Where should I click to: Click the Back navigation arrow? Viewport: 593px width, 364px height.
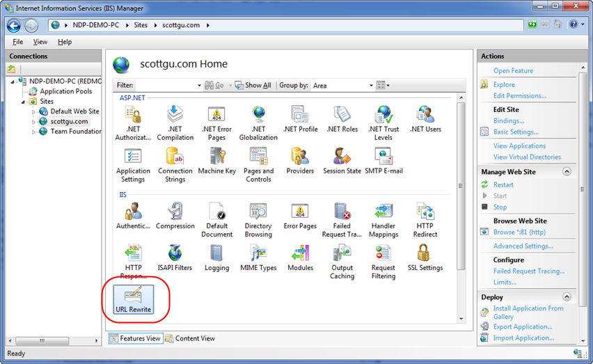pyautogui.click(x=14, y=25)
